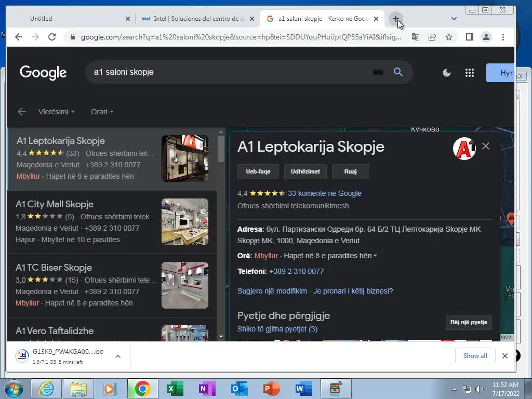This screenshot has height=399, width=532.
Task: Select a1 saloni skopje tab
Action: (x=322, y=19)
